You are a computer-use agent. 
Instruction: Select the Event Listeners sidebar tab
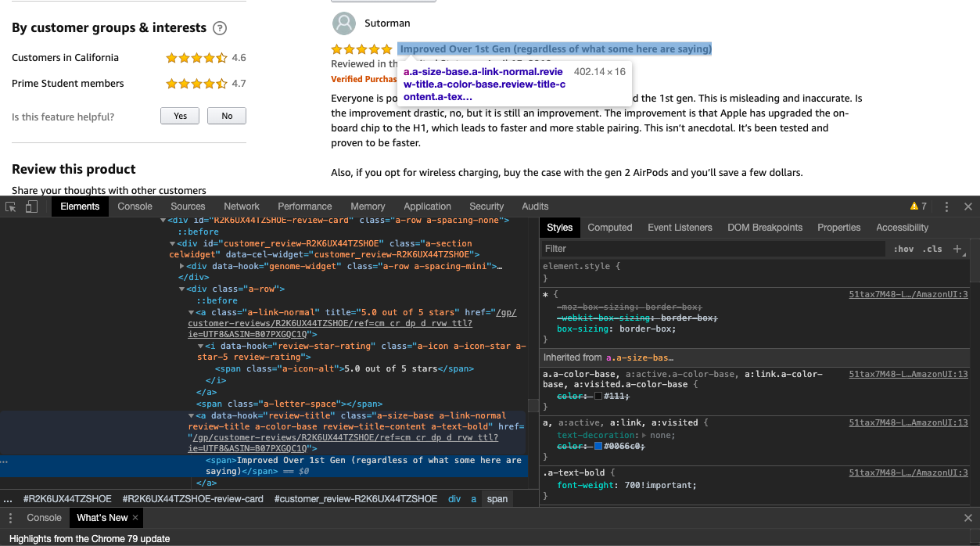[x=680, y=228]
